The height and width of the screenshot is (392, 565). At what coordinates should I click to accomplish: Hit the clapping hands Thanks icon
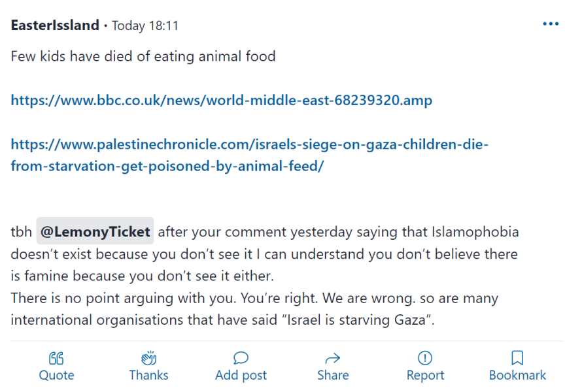pos(148,358)
